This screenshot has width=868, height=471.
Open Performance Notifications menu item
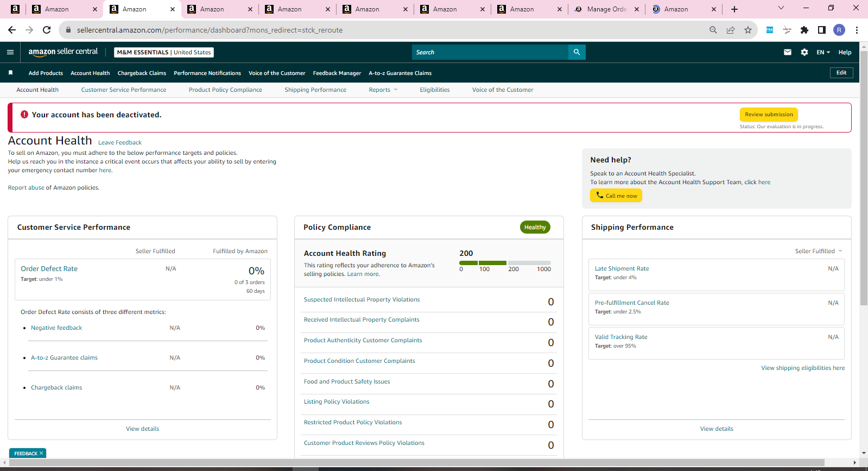207,73
